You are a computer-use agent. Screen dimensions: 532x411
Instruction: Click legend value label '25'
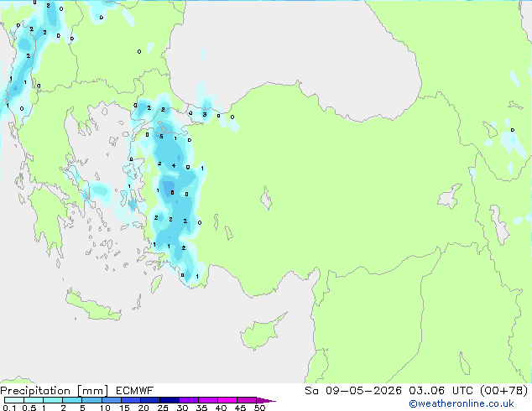(163, 408)
